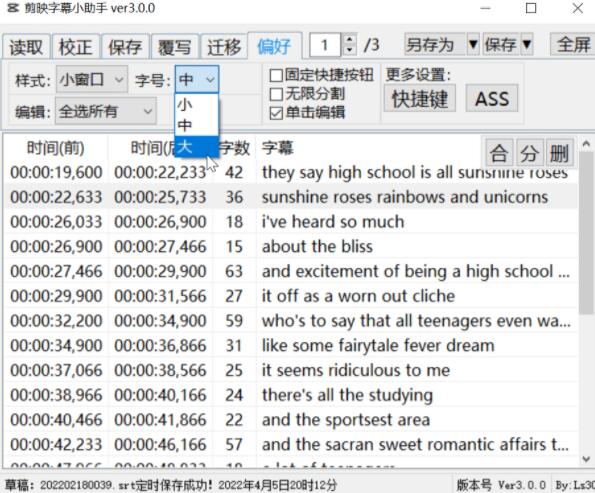Decrease page number with down stepper arrow
Viewport: 595px width, 493px height.
350,50
